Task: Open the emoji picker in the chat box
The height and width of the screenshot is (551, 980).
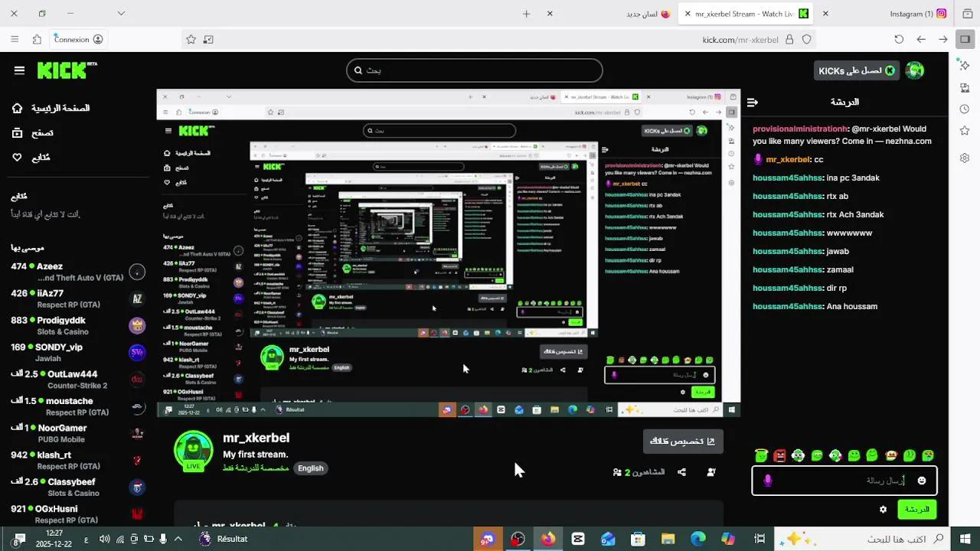Action: point(922,481)
